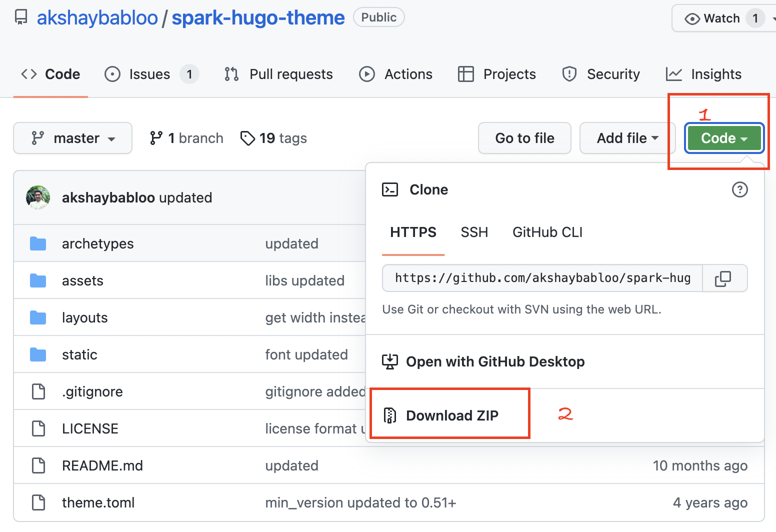776x532 pixels.
Task: Click the theme.toml file icon
Action: (x=38, y=502)
